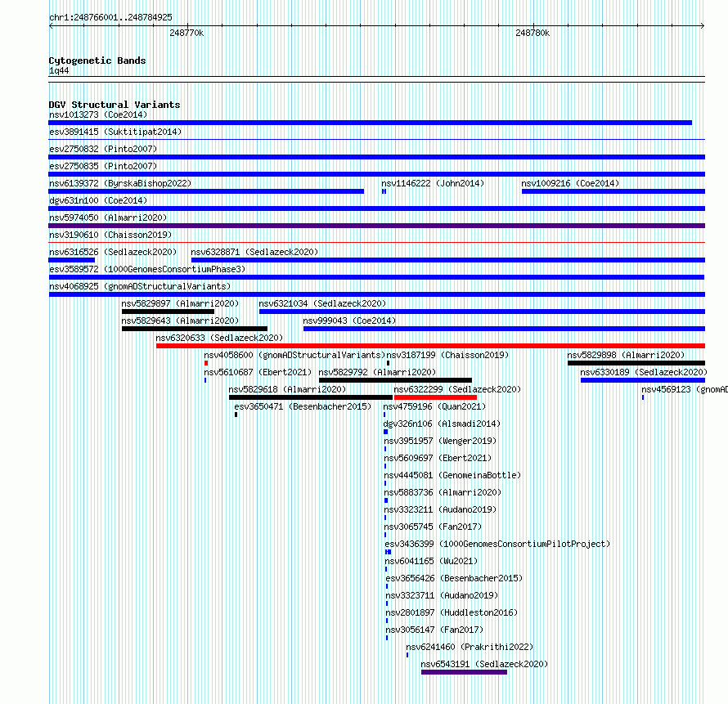Click esv3650471 (Besenbacher2015) label

303,406
